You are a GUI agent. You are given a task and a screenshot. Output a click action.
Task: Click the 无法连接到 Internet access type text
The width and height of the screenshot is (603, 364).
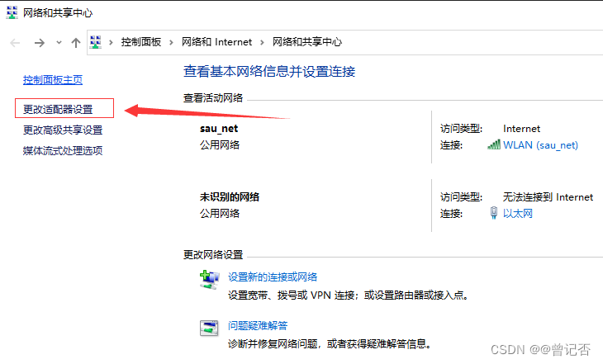click(548, 196)
